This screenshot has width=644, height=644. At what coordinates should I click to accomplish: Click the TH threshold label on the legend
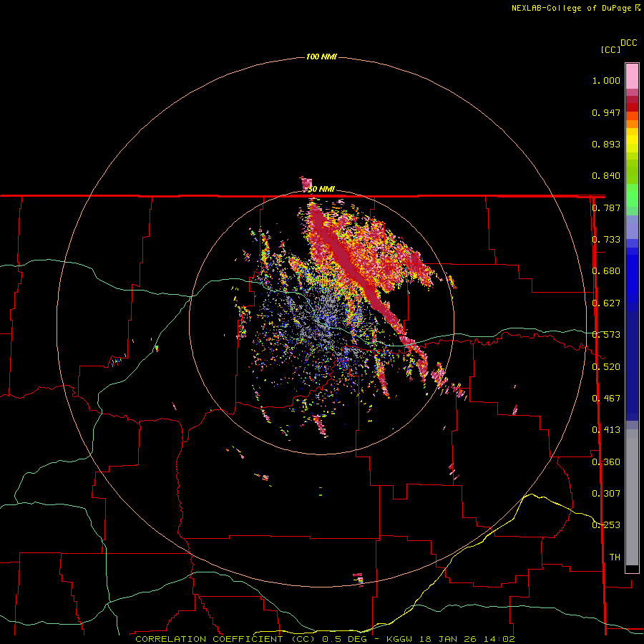(x=615, y=557)
